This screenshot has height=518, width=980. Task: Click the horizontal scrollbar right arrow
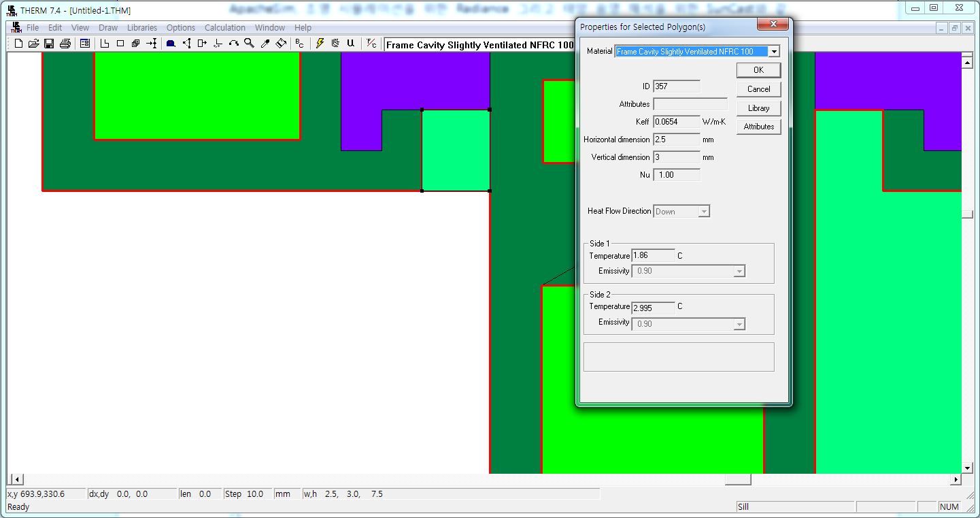[x=956, y=480]
